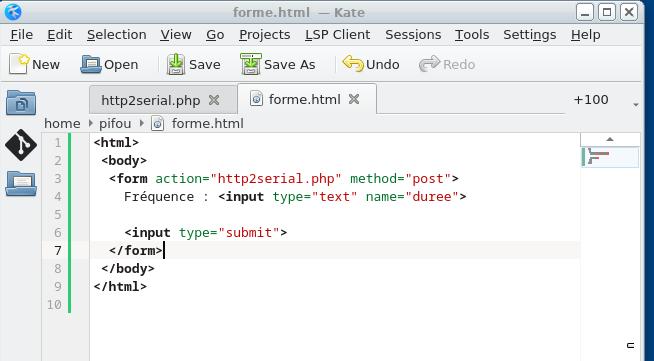Viewport: 654px width, 361px height.
Task: Click the closing </form> tag
Action: (x=136, y=251)
